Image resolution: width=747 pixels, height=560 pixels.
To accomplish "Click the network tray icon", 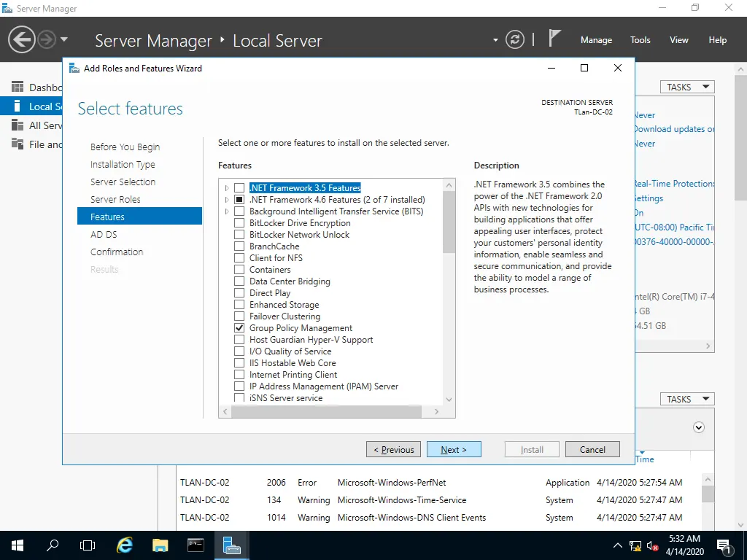I will [x=635, y=546].
